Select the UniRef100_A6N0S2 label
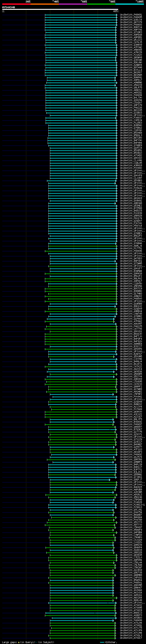This screenshot has height=644, width=146. 131,90
